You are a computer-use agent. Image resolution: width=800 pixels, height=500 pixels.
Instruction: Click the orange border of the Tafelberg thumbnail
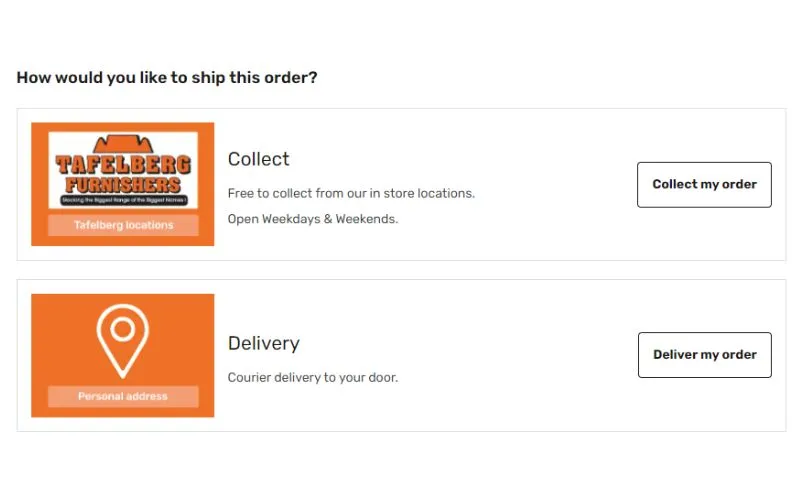[39, 184]
